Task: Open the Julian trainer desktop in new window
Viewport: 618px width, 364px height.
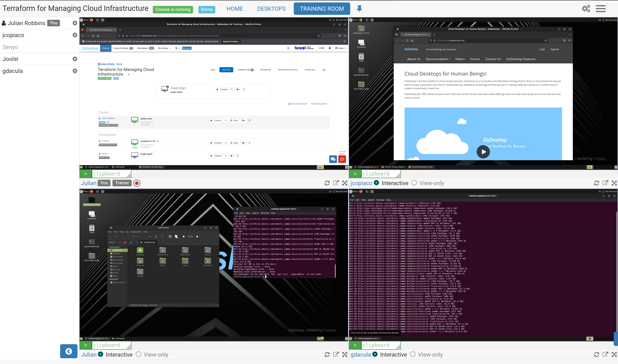Action: (x=336, y=183)
